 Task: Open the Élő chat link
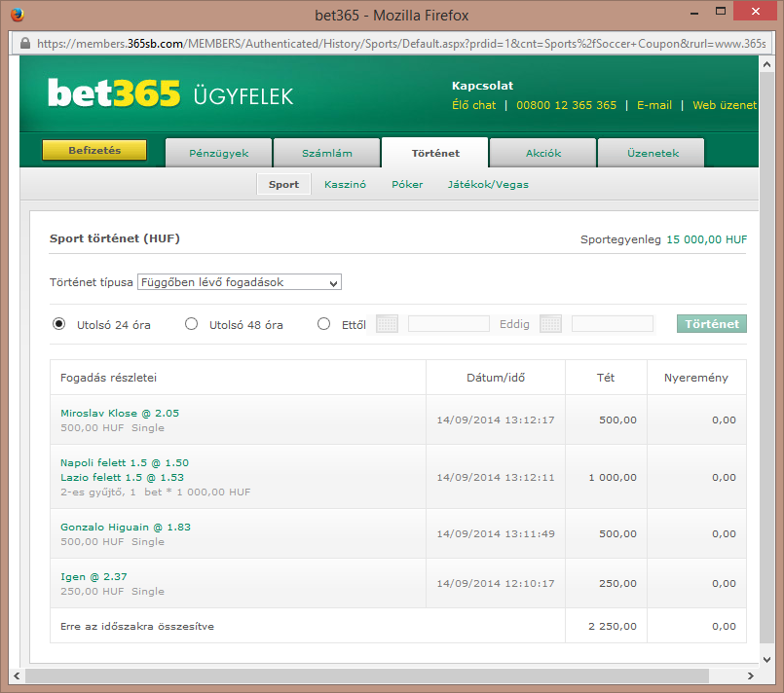tap(473, 105)
